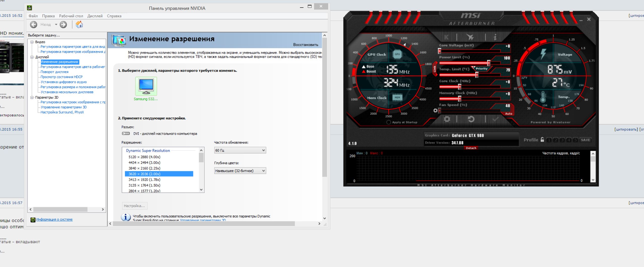Collapse the Параметры 3D tree node
This screenshot has width=644, height=267.
pos(32,97)
